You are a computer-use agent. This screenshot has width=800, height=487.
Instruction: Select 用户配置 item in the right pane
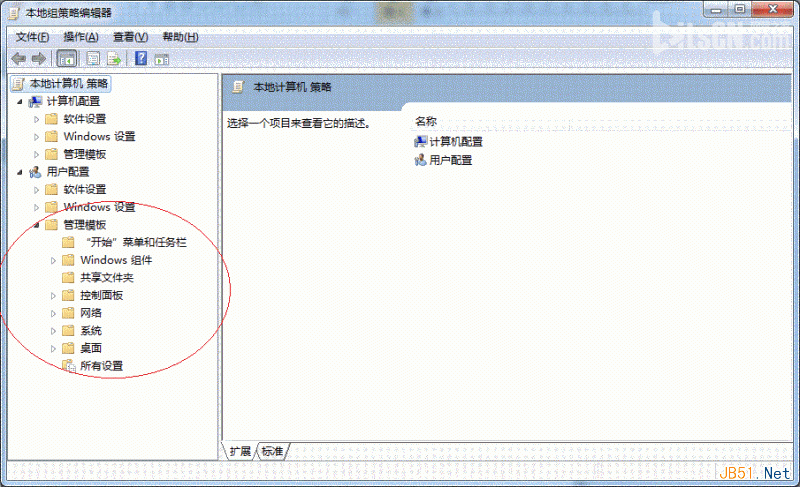443,160
